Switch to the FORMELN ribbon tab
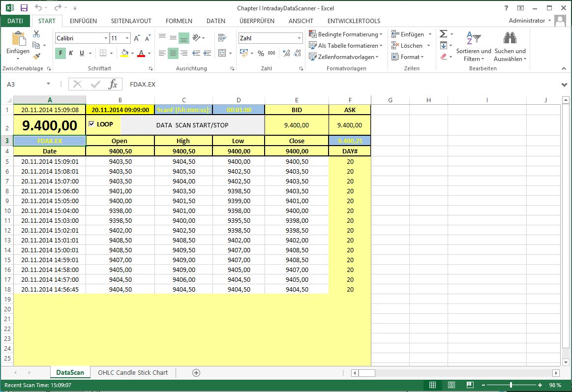The height and width of the screenshot is (392, 572). pos(179,21)
